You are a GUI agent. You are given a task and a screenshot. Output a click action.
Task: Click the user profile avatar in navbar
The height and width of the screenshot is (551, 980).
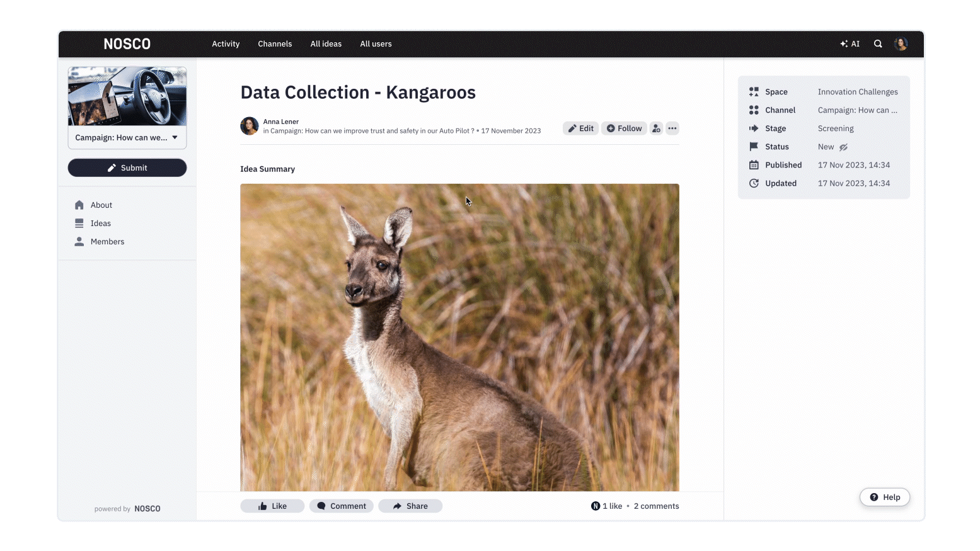(x=901, y=44)
